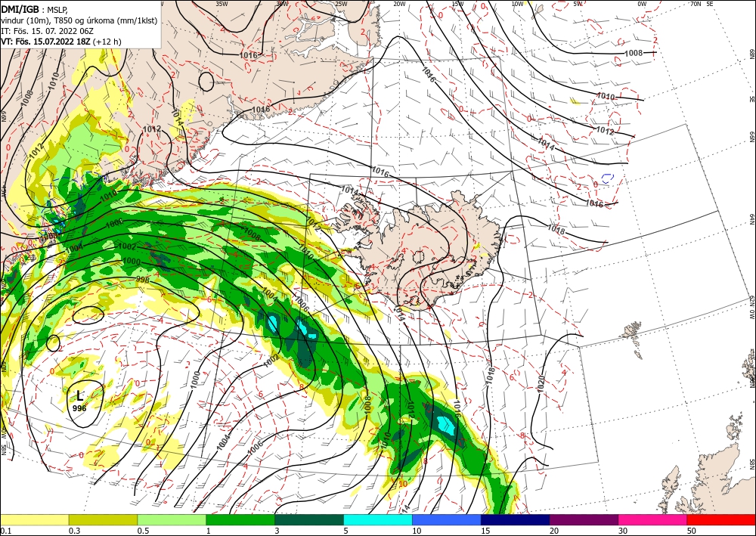Image resolution: width=756 pixels, height=536 pixels.
Task: Click the 'vindur (10m), T850 og úrkoma' line
Action: click(79, 20)
